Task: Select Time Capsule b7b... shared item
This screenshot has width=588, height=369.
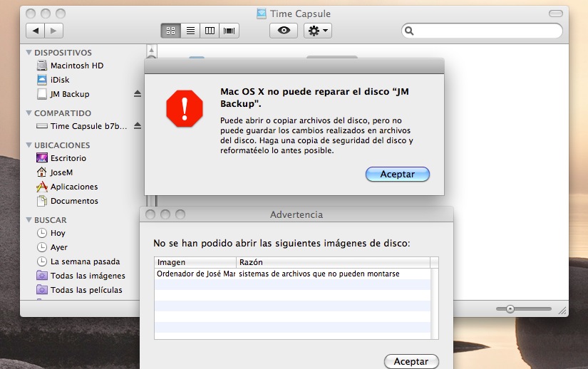Action: [x=81, y=126]
